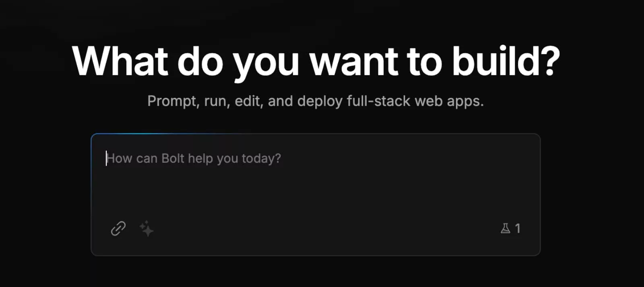Click the flask beaker icon
This screenshot has height=287, width=644.
(505, 229)
